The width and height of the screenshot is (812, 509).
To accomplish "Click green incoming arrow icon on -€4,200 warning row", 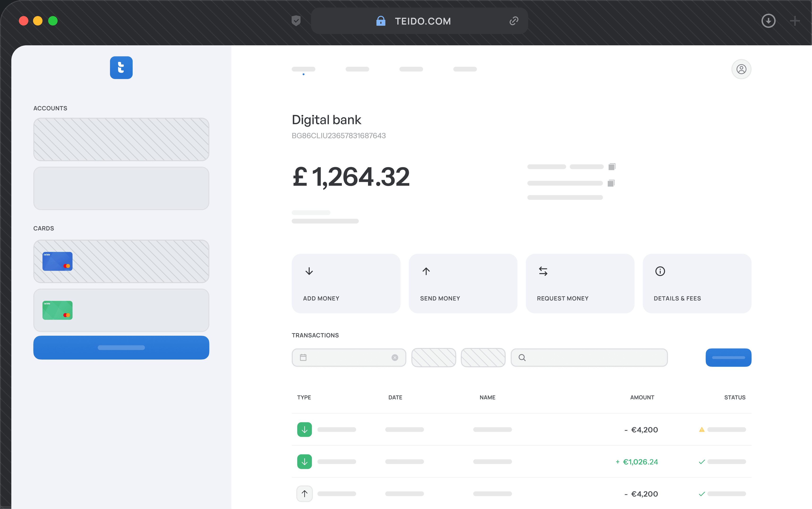I will [x=304, y=429].
